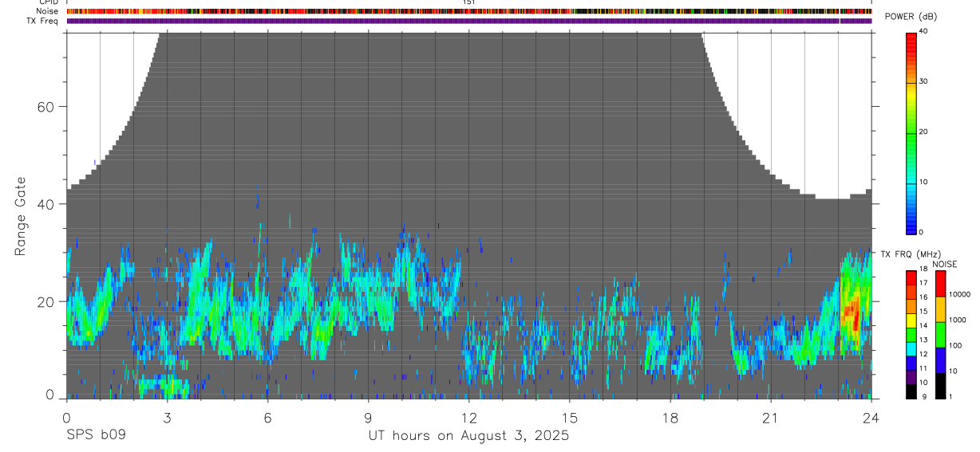
Task: Pick the blue segment of NOISE legend
Action: pyautogui.click(x=940, y=360)
